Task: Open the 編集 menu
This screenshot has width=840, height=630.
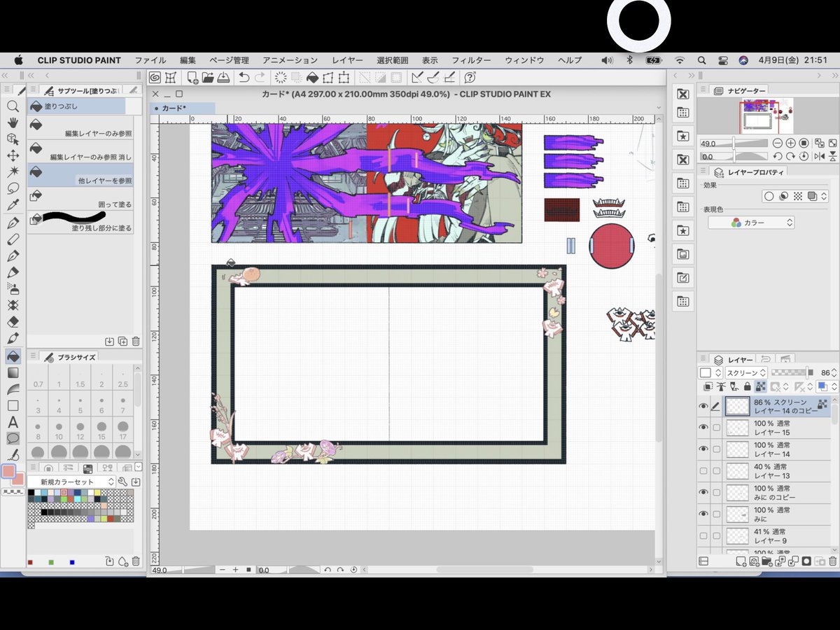Action: coord(188,60)
